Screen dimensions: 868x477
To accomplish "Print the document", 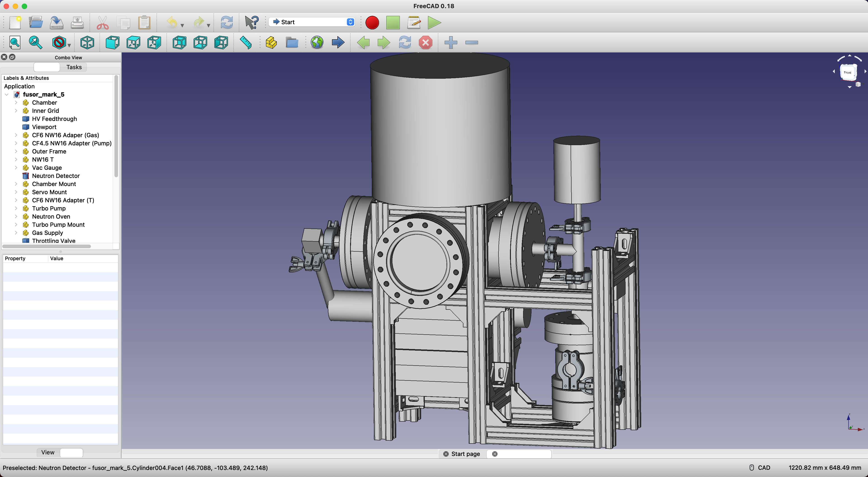I will tap(78, 23).
